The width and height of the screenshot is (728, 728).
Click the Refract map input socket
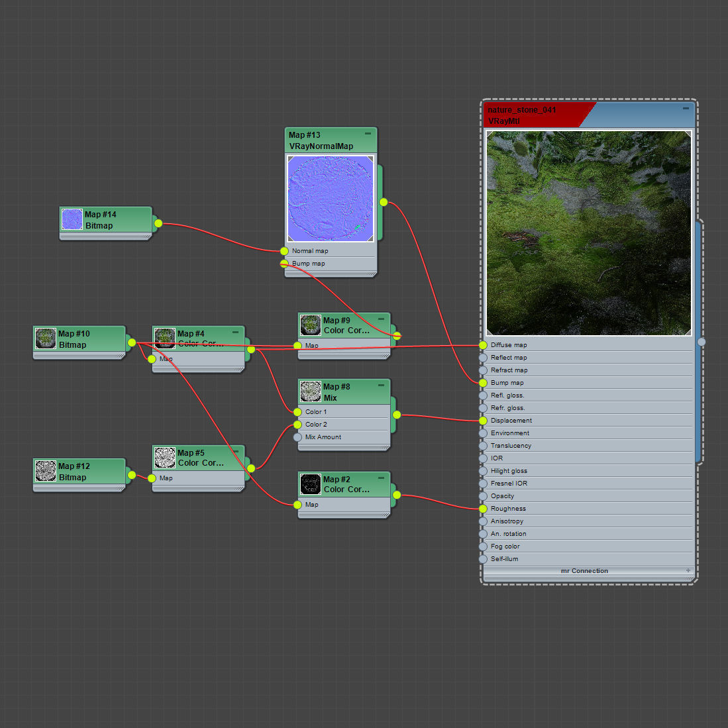(x=484, y=370)
